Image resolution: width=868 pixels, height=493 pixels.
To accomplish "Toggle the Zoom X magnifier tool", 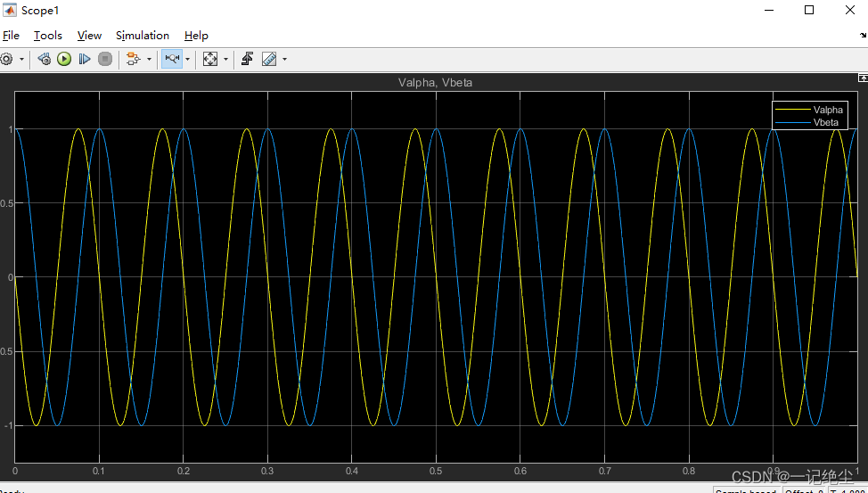I will click(172, 59).
